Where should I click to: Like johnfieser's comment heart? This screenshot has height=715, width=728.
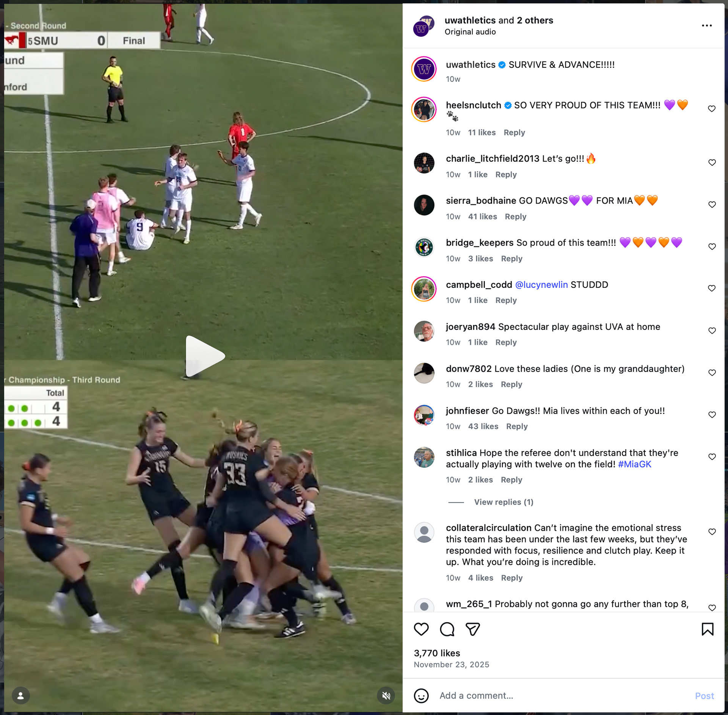712,415
